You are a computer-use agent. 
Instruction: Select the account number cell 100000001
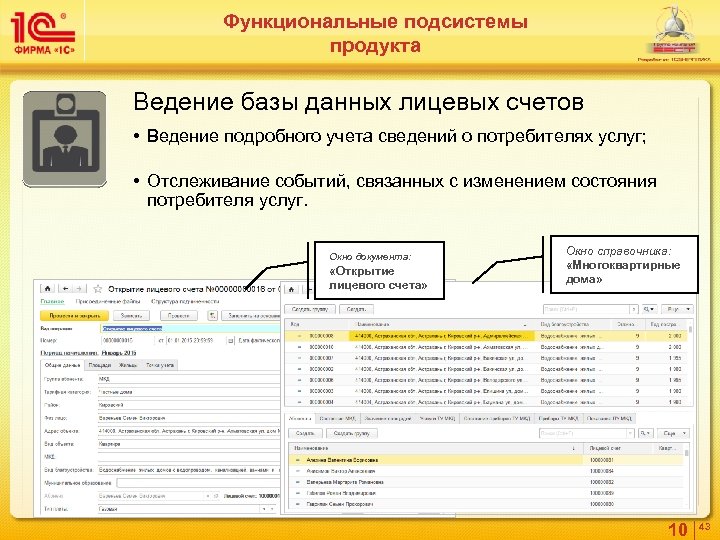619,460
